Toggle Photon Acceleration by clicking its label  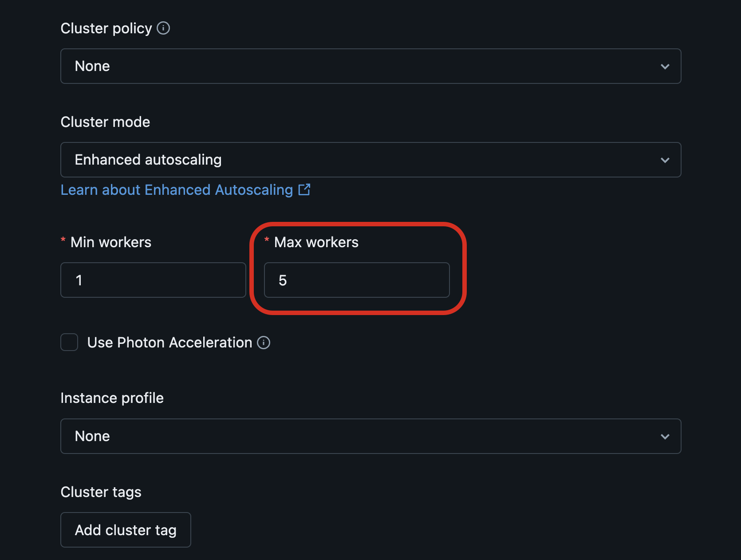pyautogui.click(x=169, y=342)
